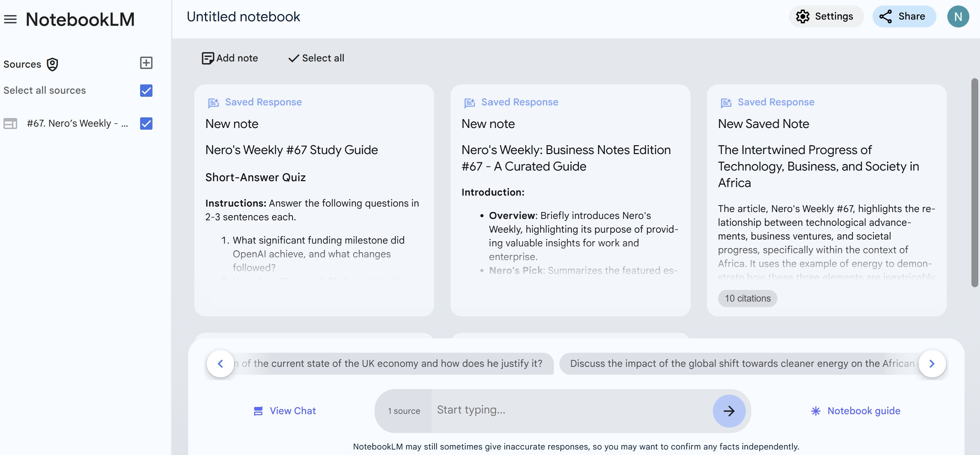Click the source document icon beside #67 Nero's Weekly

(10, 124)
